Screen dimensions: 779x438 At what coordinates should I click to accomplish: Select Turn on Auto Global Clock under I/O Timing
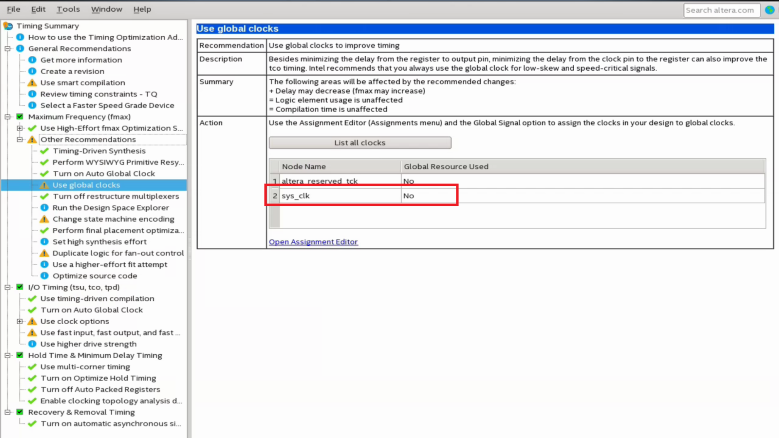91,310
